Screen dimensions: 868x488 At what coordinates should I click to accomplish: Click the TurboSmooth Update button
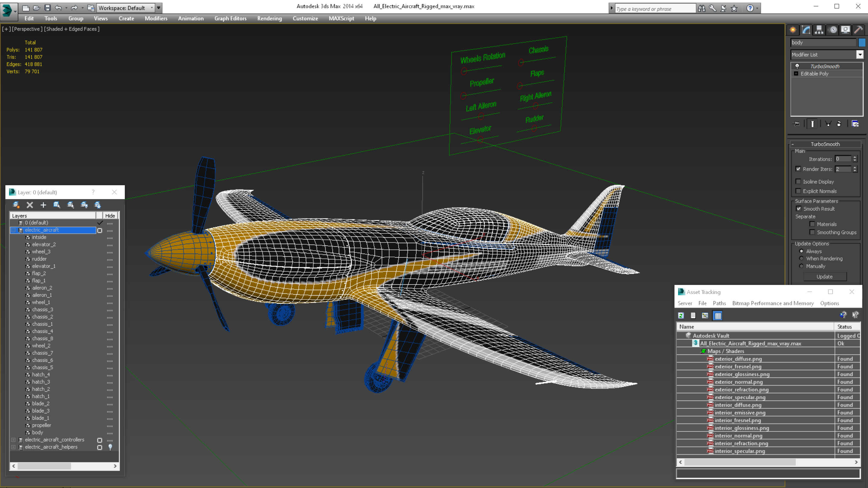click(825, 277)
